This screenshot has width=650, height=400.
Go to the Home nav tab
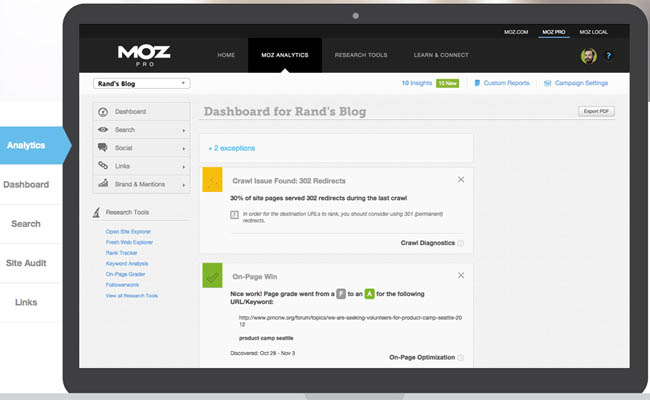coord(226,55)
